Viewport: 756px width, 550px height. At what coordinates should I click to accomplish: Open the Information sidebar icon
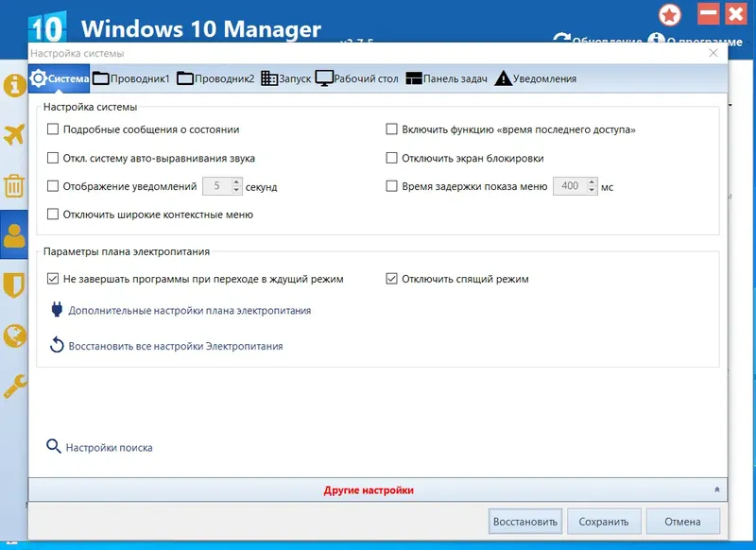14,86
